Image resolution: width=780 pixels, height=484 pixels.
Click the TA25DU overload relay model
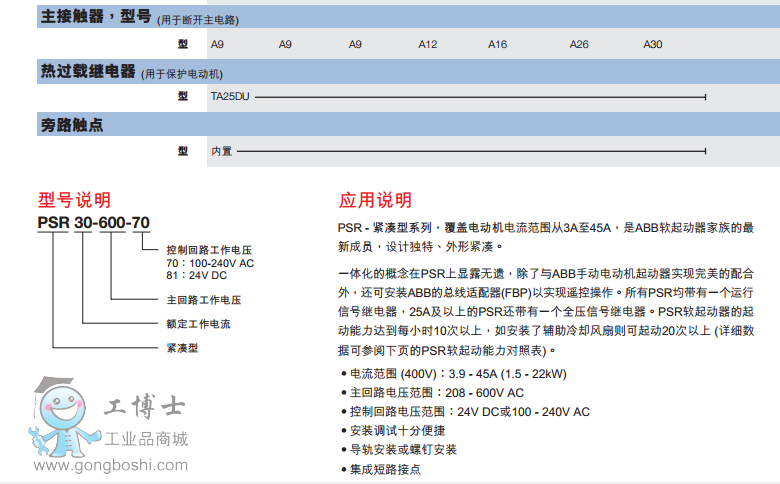[229, 97]
